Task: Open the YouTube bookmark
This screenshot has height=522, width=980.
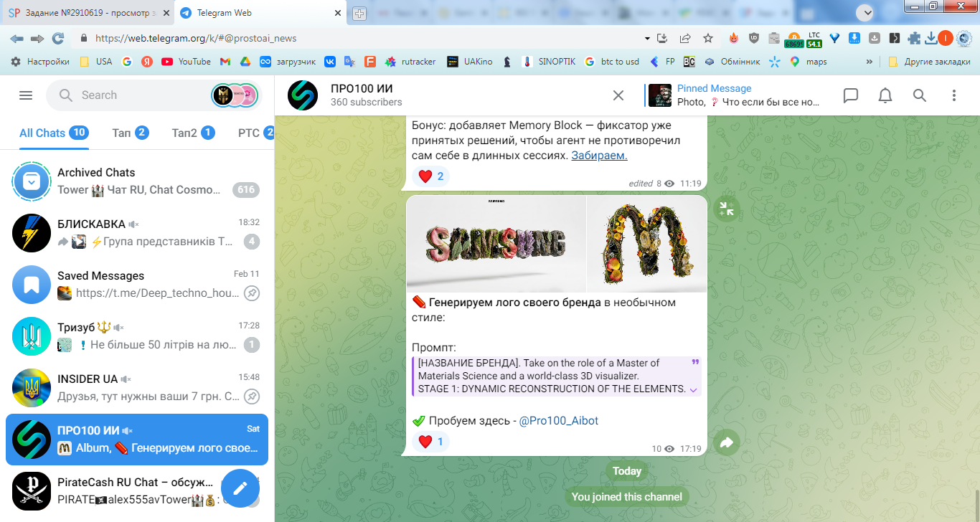Action: click(187, 62)
